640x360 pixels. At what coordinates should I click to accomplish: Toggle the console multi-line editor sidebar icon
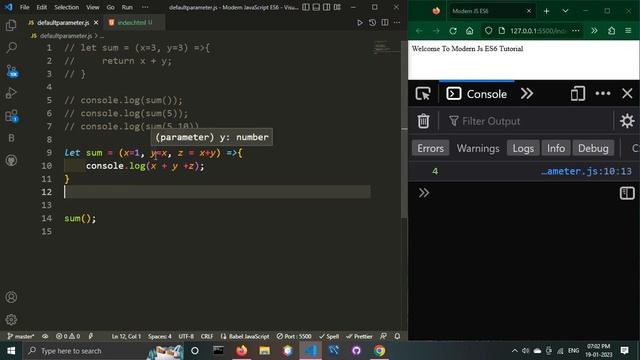point(627,193)
